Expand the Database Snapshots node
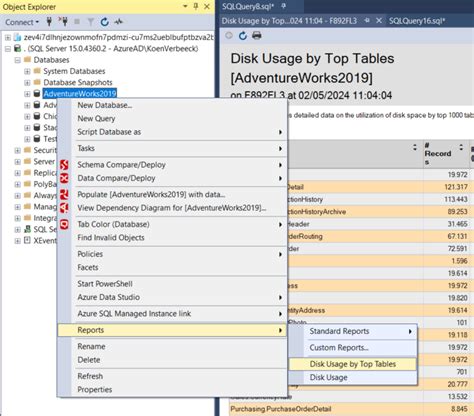 pos(27,83)
